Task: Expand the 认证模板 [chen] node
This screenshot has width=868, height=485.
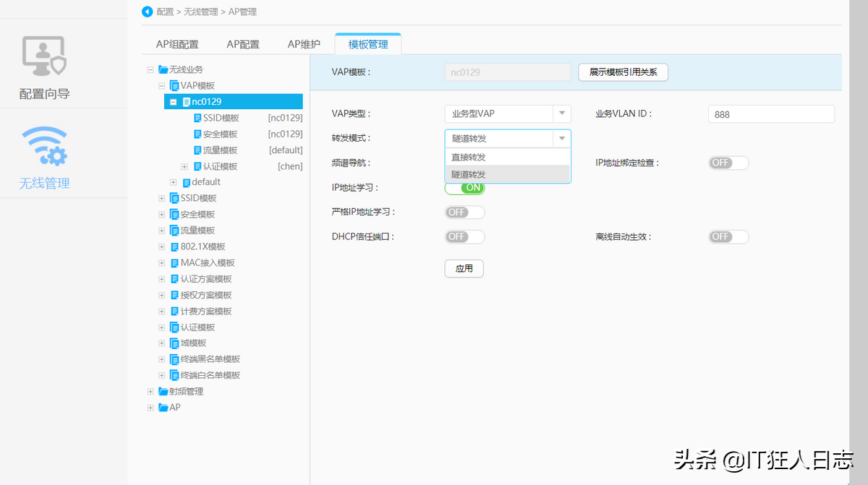Action: tap(185, 166)
